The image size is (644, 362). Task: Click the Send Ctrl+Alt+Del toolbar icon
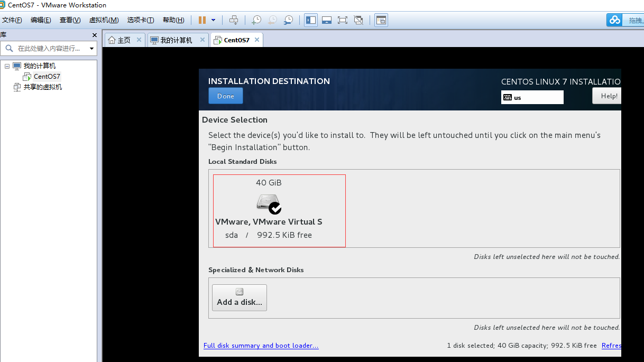pyautogui.click(x=234, y=20)
